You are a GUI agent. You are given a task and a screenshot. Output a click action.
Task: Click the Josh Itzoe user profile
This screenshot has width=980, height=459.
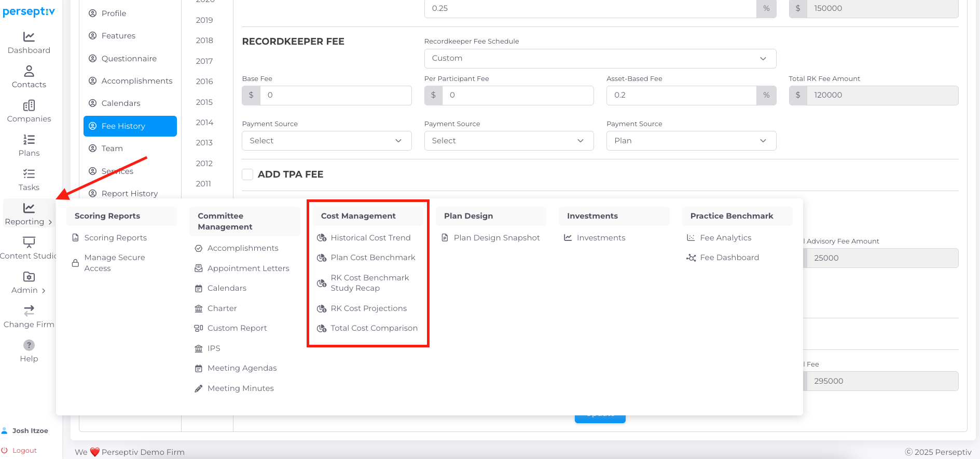pyautogui.click(x=25, y=430)
